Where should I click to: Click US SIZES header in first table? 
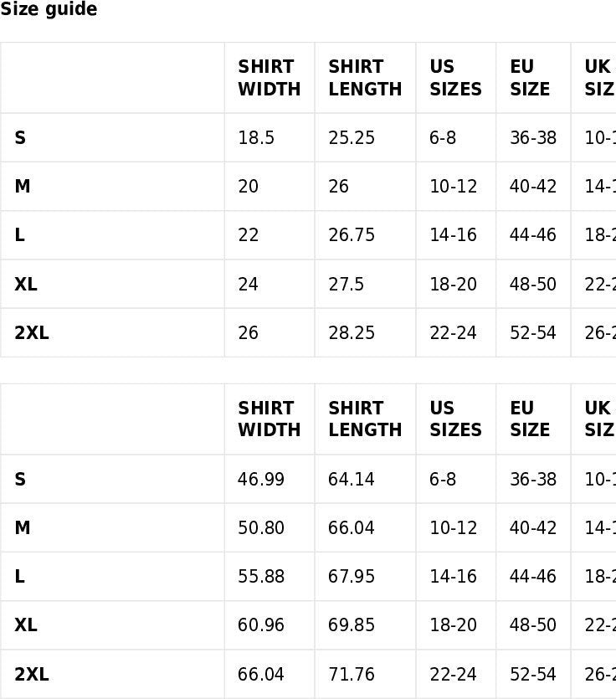click(455, 78)
